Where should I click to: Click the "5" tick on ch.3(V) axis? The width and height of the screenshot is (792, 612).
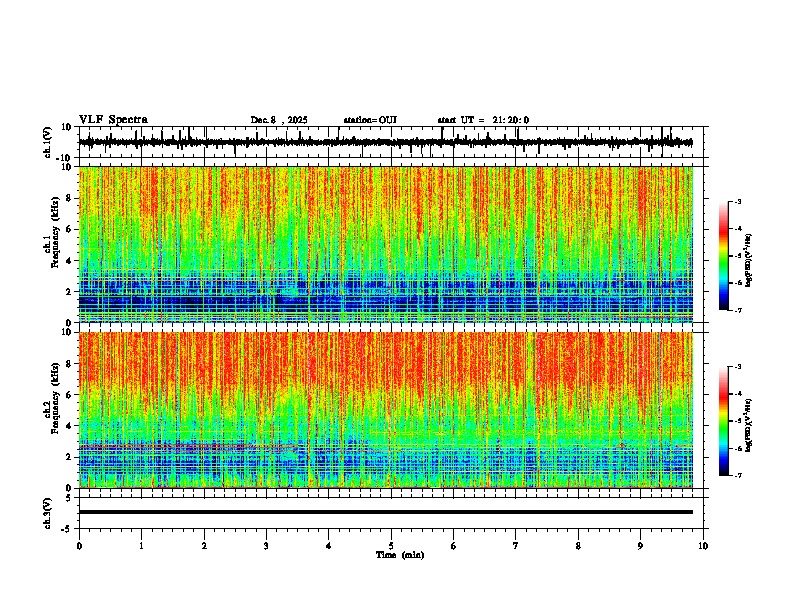[69, 498]
